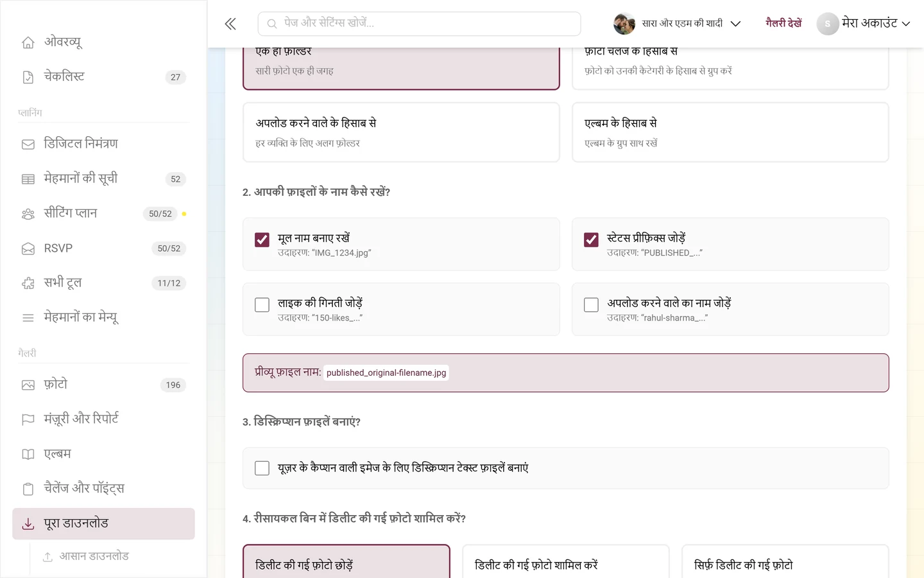Click the event photo thumbnail avatar
The width and height of the screenshot is (924, 578).
(x=624, y=24)
